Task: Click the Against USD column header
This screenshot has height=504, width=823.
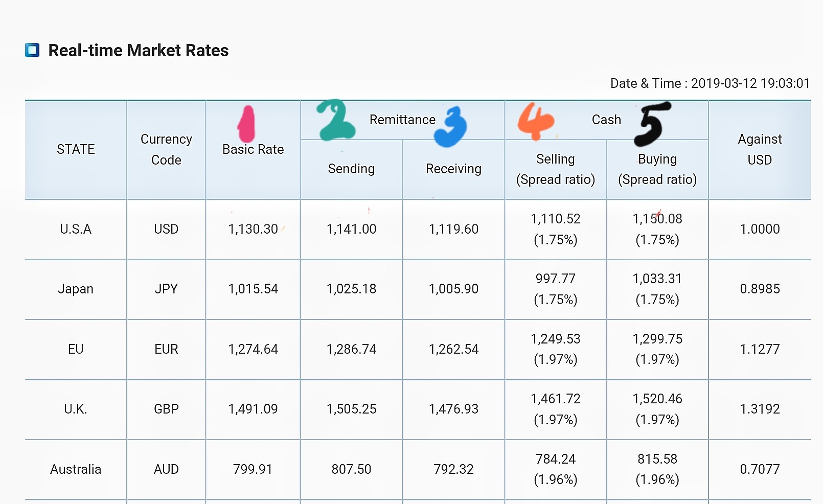Action: 760,149
